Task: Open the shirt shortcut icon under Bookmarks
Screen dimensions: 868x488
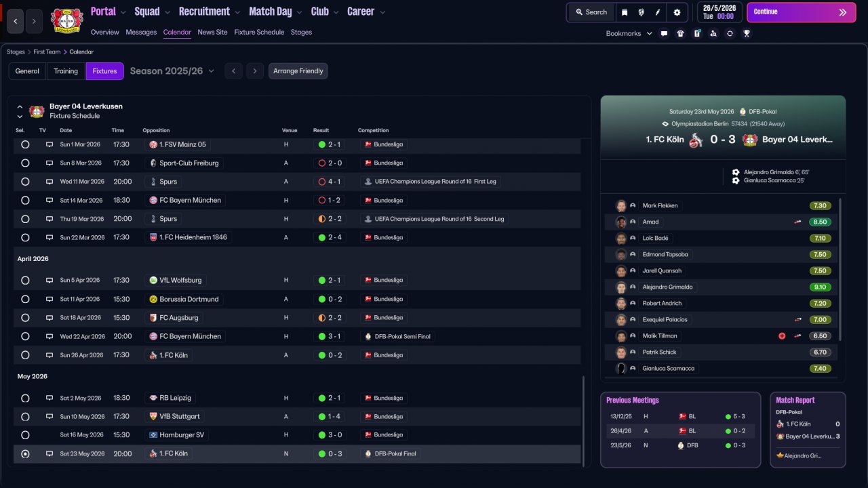Action: point(681,33)
